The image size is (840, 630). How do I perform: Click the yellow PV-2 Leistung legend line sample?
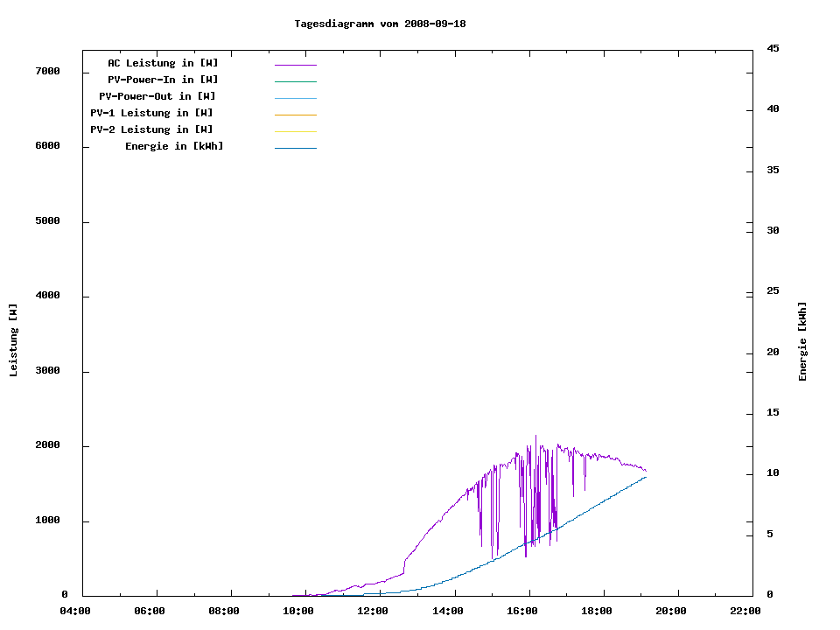(x=295, y=131)
